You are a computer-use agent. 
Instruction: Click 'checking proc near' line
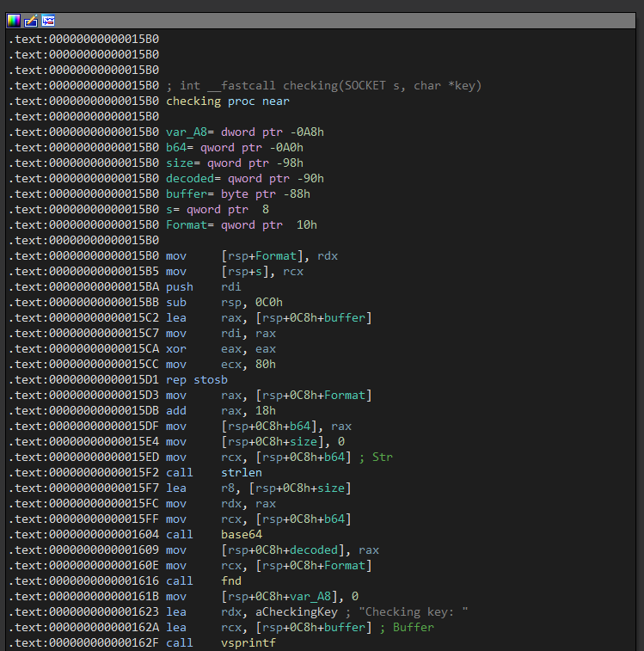(x=228, y=101)
